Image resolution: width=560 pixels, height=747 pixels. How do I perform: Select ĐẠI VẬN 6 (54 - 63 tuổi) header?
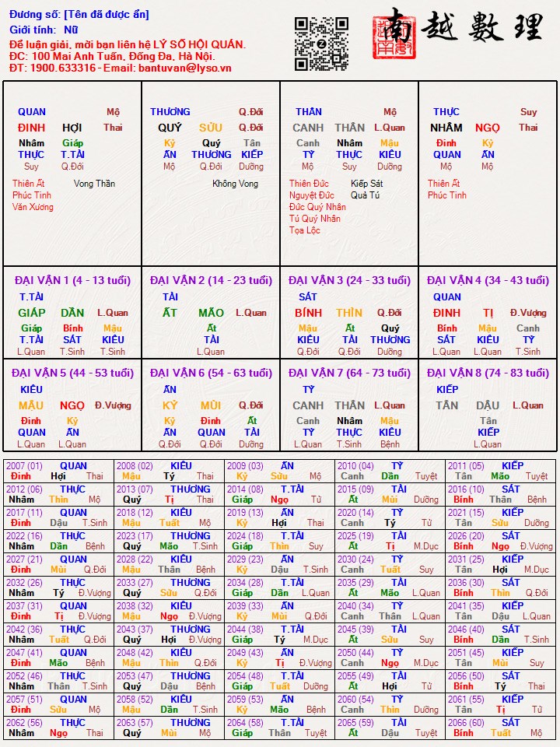pos(211,373)
